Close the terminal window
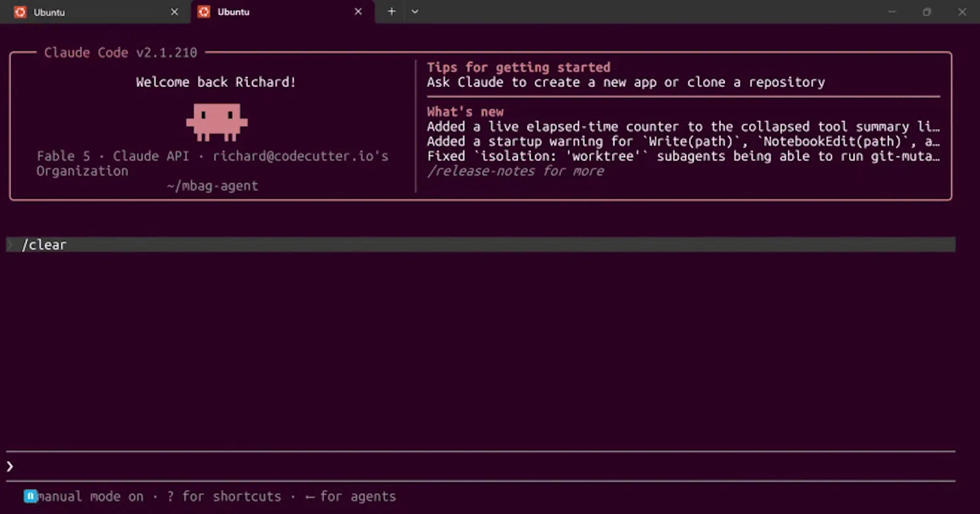Image resolution: width=980 pixels, height=514 pixels. tap(962, 12)
